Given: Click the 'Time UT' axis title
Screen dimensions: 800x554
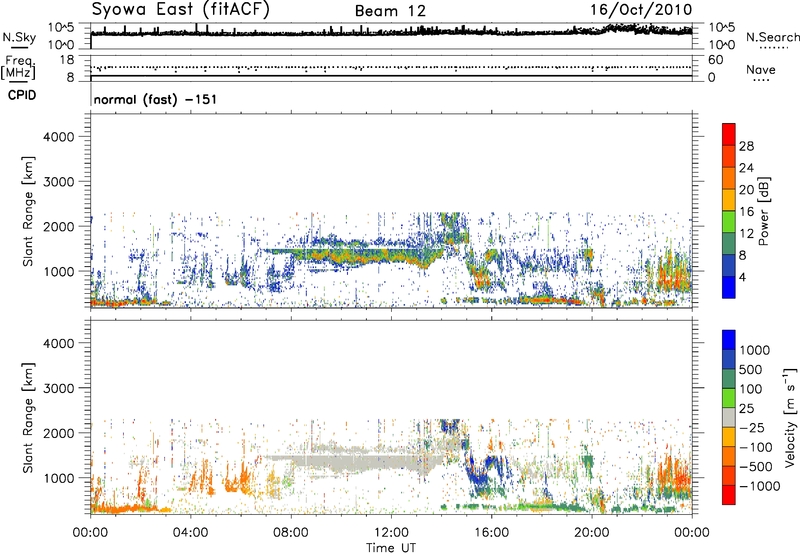Looking at the screenshot, I should [x=391, y=548].
